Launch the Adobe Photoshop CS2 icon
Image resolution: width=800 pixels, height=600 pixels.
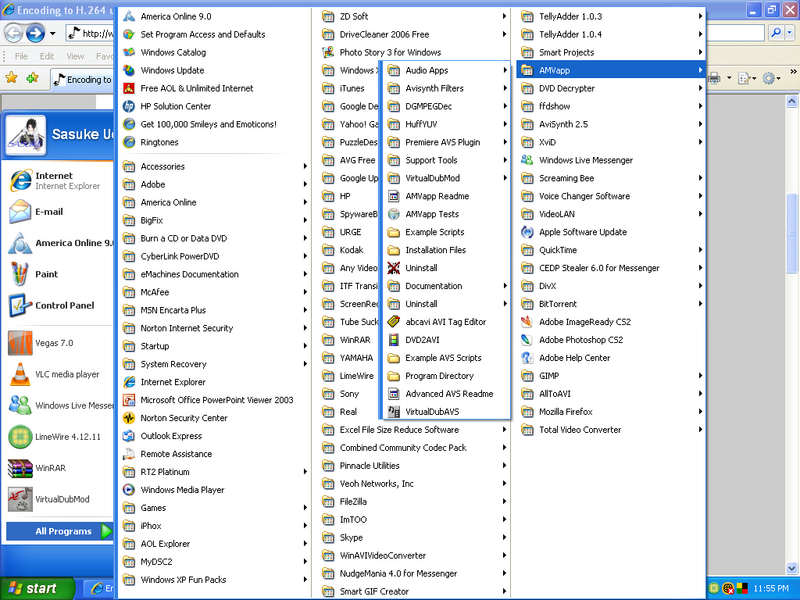(527, 340)
